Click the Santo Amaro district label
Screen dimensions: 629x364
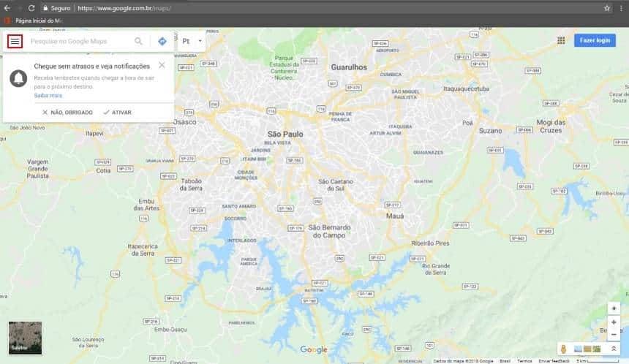point(239,206)
